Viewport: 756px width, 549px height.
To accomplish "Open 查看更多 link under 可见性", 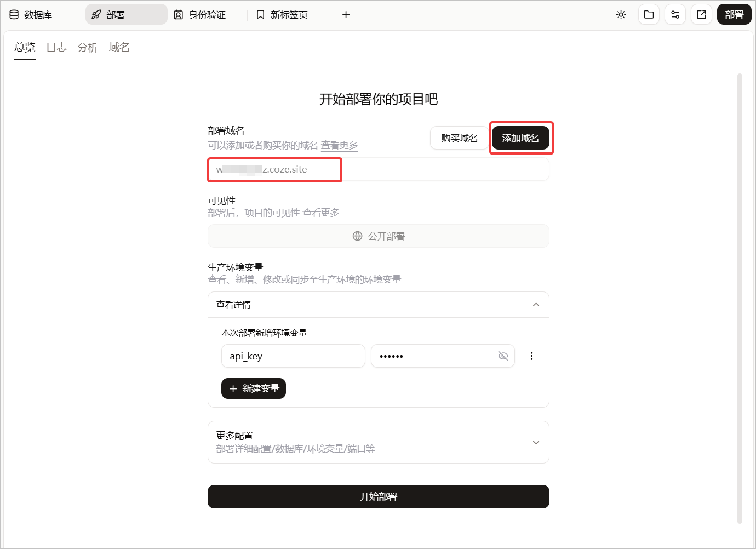I will point(321,213).
